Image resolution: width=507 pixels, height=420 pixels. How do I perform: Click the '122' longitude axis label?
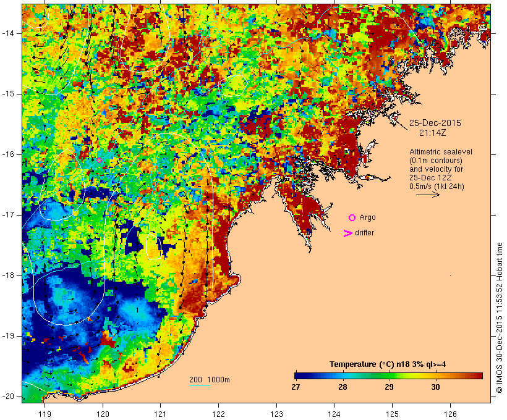coord(219,414)
